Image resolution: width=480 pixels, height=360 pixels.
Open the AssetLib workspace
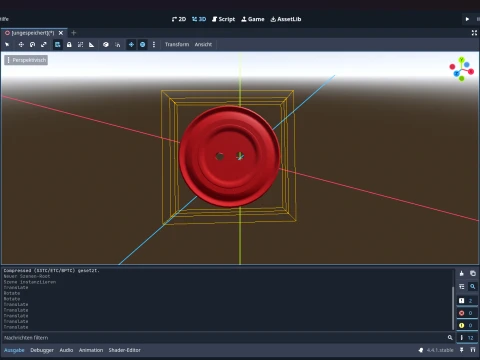click(286, 19)
